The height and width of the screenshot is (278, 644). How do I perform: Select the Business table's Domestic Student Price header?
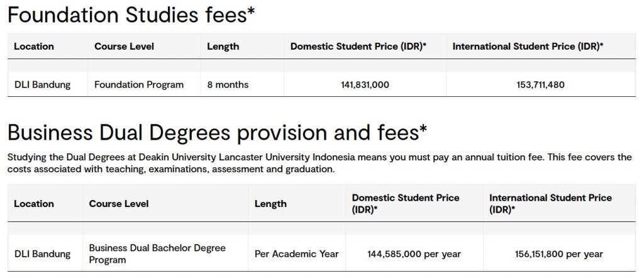tap(406, 203)
